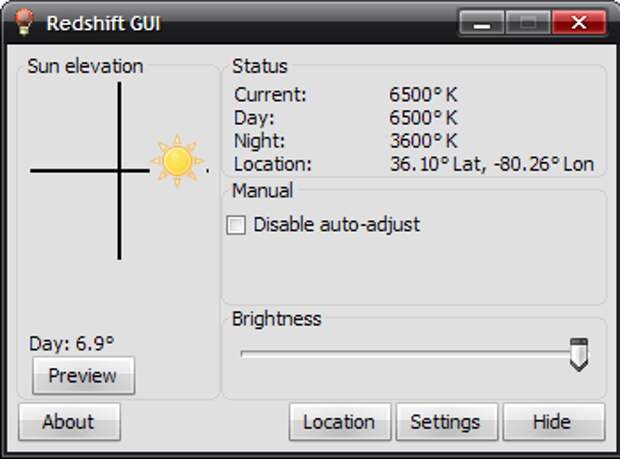Click the Redshift GUI title text
620x459 pixels.
click(x=104, y=23)
